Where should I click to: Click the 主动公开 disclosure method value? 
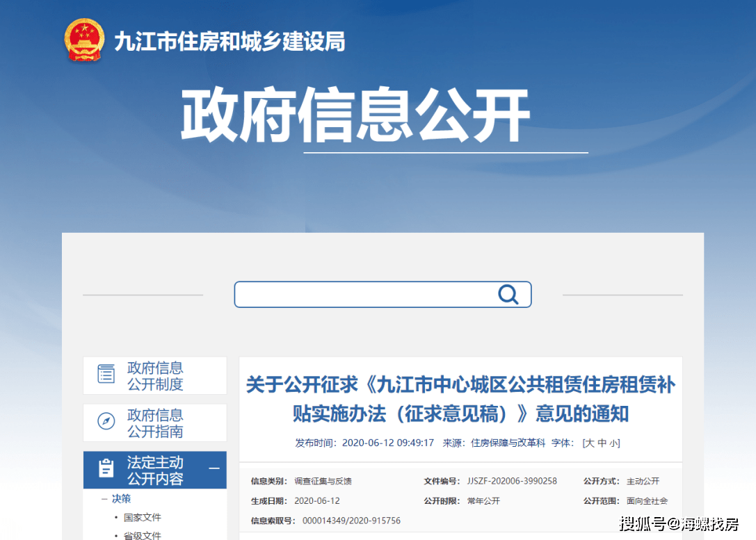(643, 481)
